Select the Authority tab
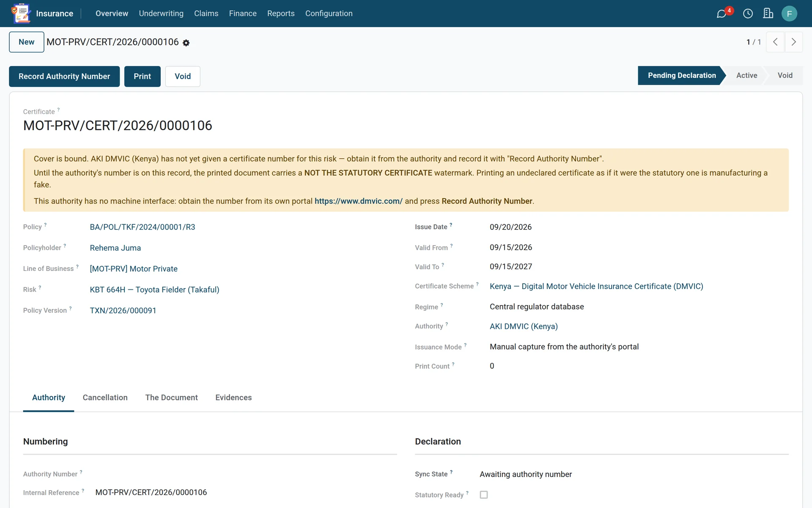Screen dimensions: 812x508 (49, 398)
